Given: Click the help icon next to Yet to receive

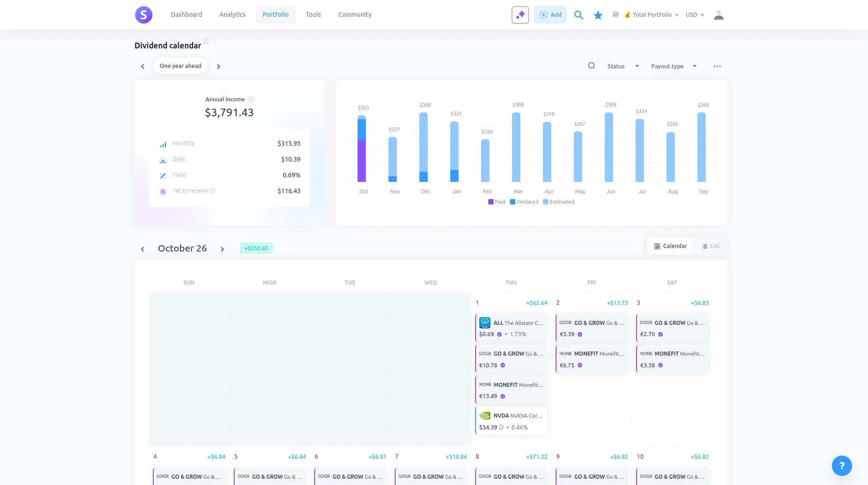Looking at the screenshot, I should (213, 191).
